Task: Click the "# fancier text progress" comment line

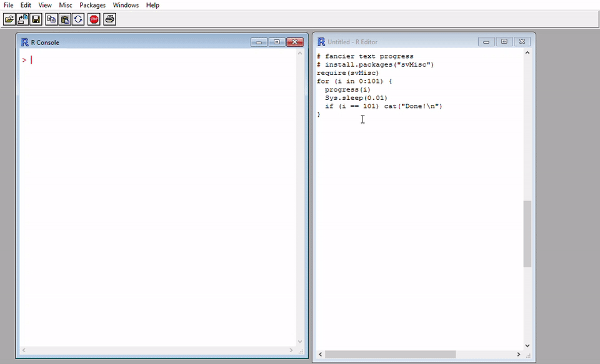Action: [365, 56]
